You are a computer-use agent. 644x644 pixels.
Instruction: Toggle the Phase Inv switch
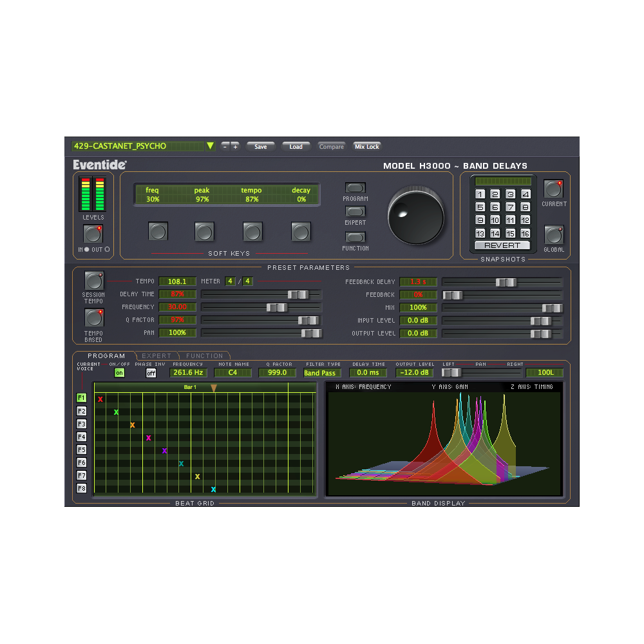point(150,372)
